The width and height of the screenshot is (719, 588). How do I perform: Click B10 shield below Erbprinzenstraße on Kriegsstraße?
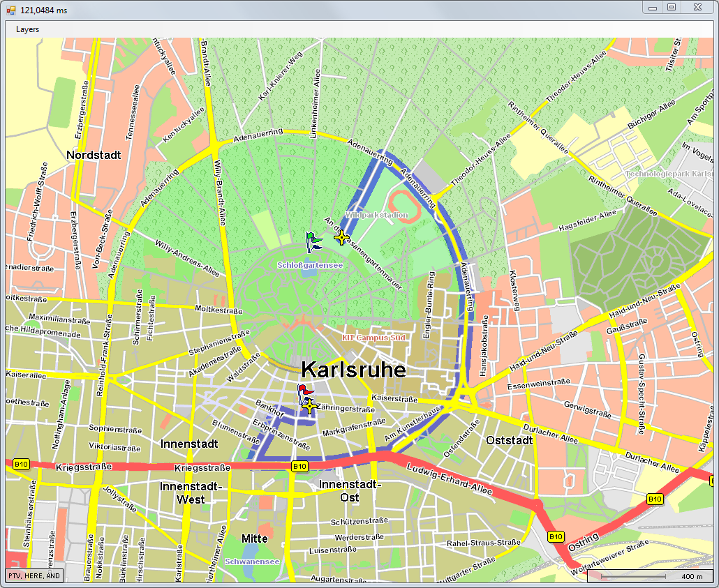299,466
